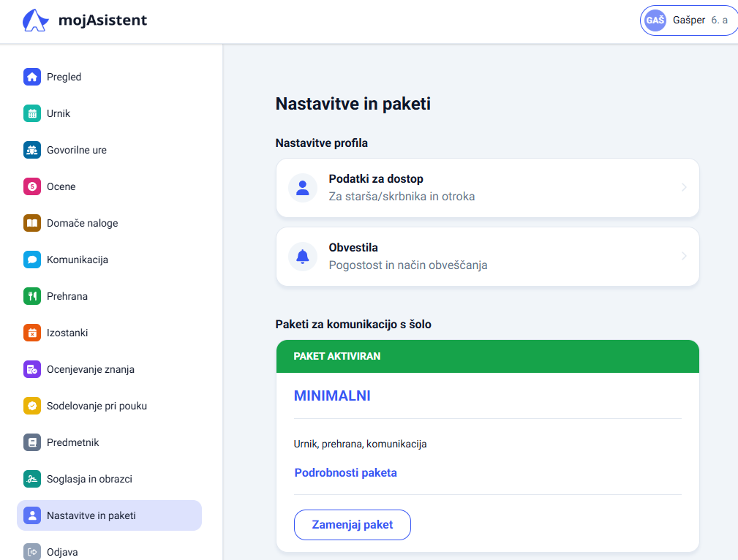738x560 pixels.
Task: Click the bell icon in Obvestila card
Action: [303, 257]
